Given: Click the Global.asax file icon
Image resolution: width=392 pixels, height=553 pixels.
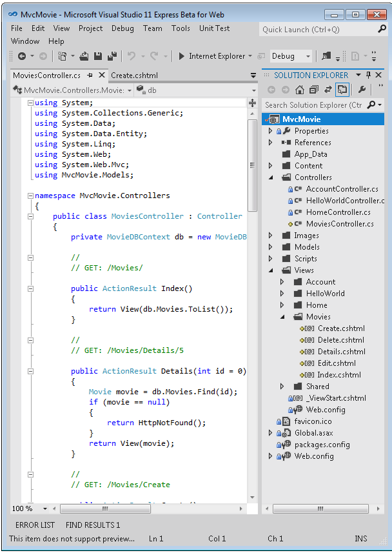Looking at the screenshot, I should [x=286, y=433].
